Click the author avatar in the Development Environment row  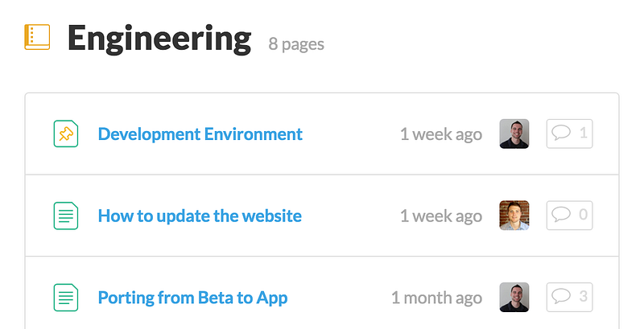click(514, 134)
